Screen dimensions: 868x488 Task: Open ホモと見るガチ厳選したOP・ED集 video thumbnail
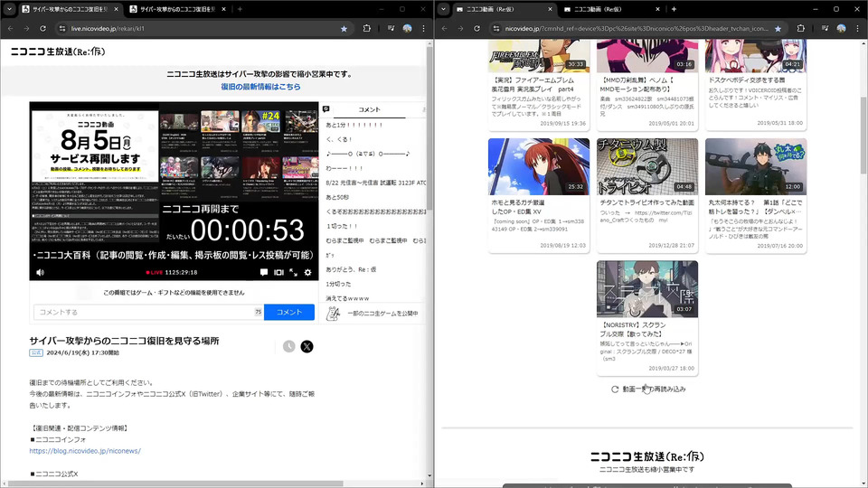point(539,166)
